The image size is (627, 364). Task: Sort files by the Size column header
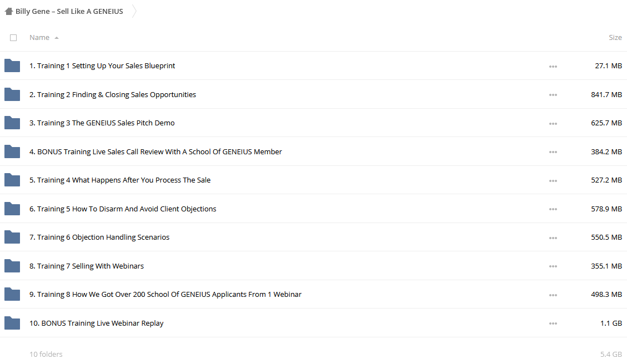615,38
